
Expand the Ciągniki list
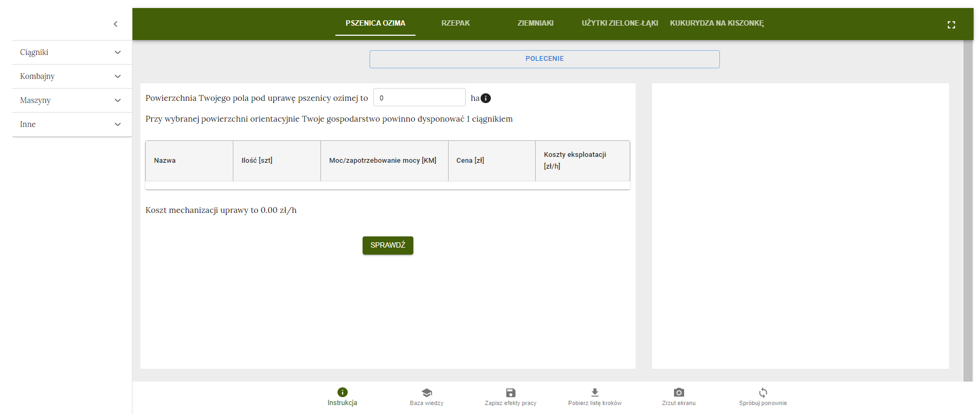(72, 52)
